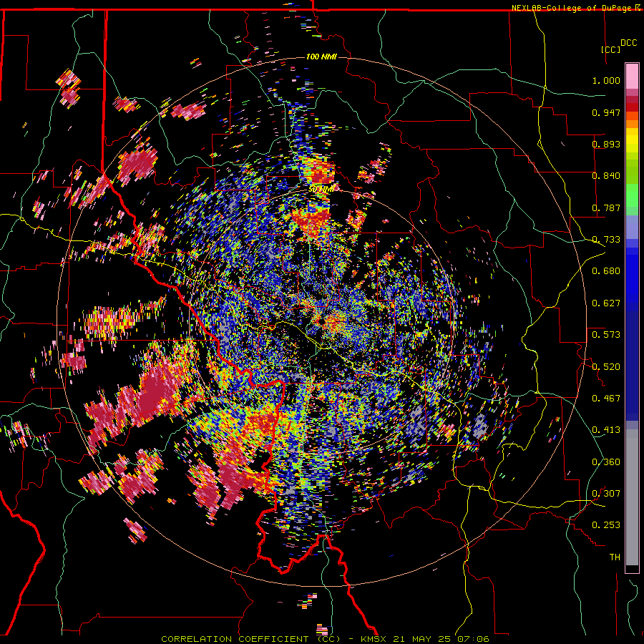Click the 0.787 legend value
644x644 pixels.
coord(606,208)
